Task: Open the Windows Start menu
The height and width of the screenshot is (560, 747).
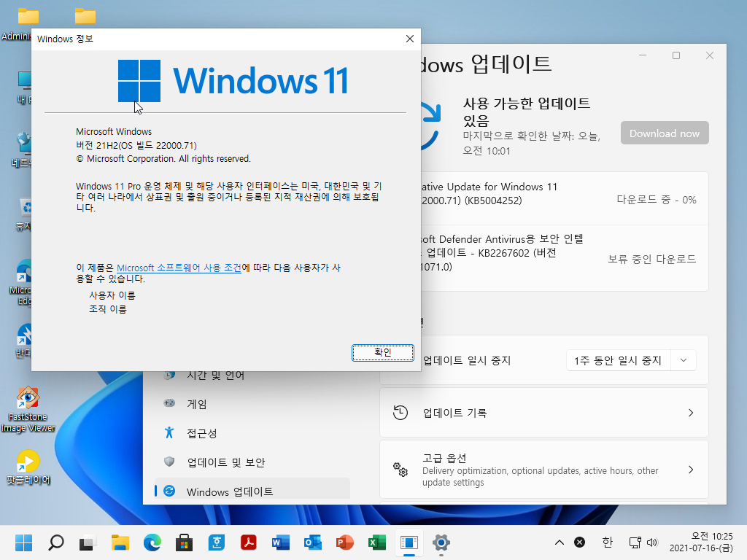Action: pyautogui.click(x=23, y=542)
